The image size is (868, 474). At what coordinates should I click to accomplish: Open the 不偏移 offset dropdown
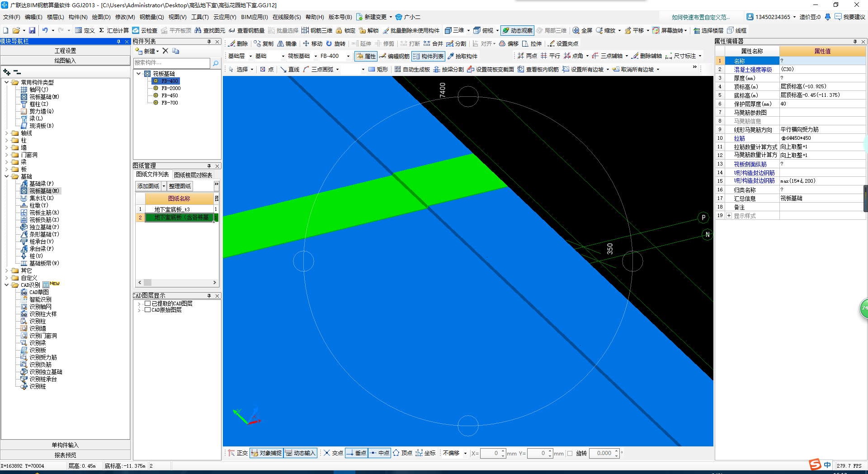click(465, 453)
